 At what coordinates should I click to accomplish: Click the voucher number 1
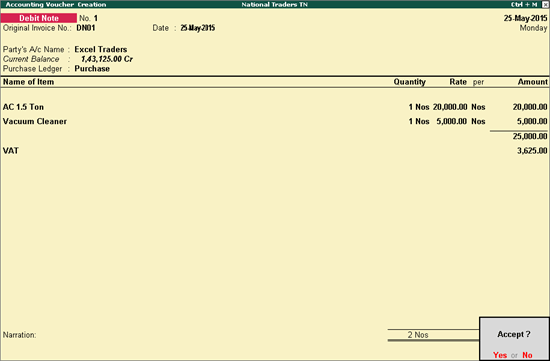[96, 18]
